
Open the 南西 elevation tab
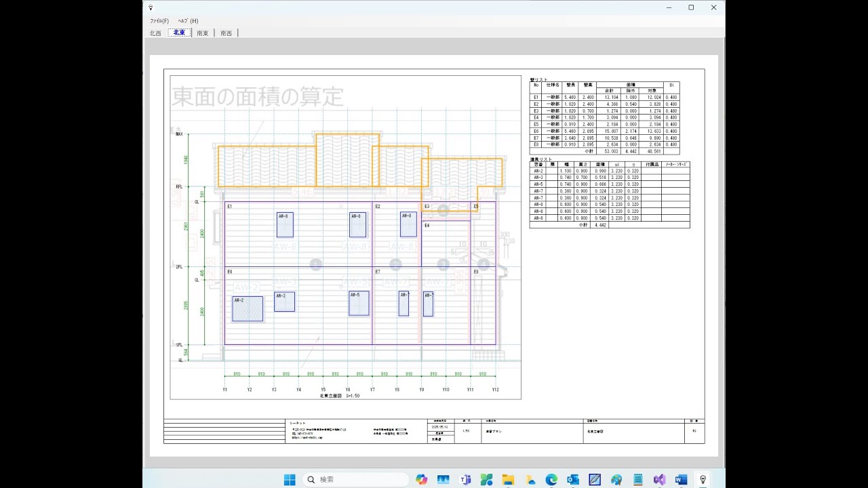pyautogui.click(x=226, y=33)
